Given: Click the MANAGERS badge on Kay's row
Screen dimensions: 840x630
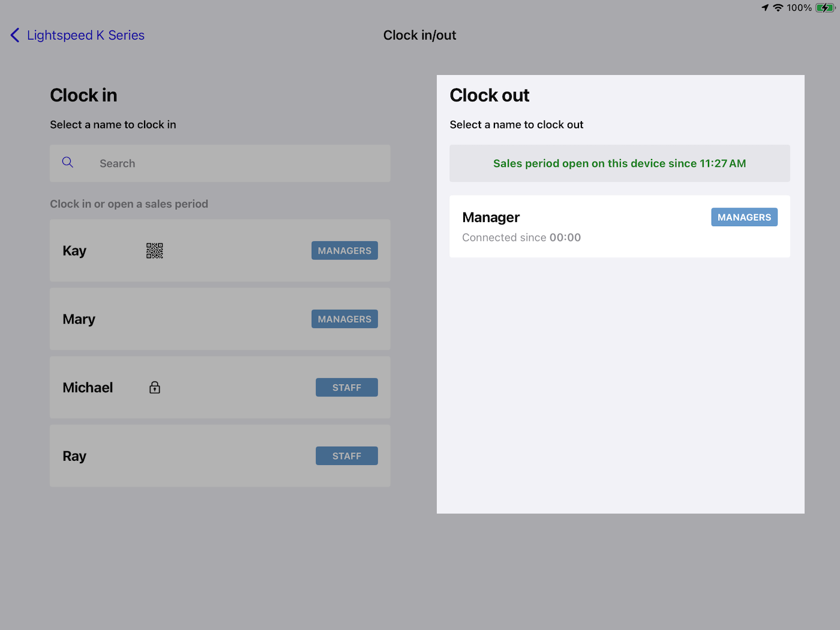Looking at the screenshot, I should 344,250.
